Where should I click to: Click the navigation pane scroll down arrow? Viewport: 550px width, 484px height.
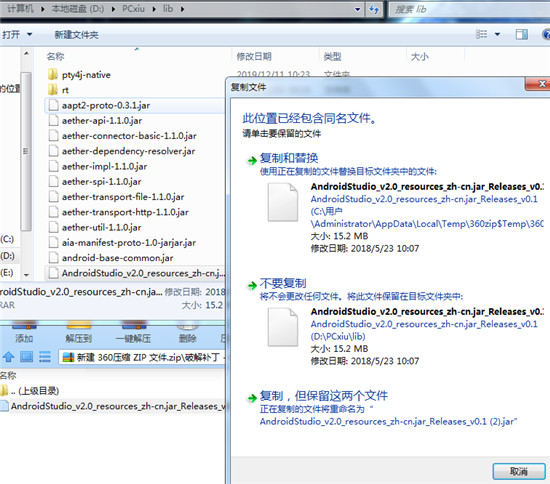point(26,275)
